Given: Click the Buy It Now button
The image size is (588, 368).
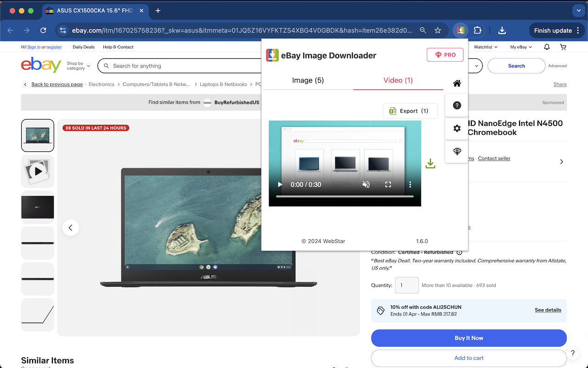Looking at the screenshot, I should point(469,338).
